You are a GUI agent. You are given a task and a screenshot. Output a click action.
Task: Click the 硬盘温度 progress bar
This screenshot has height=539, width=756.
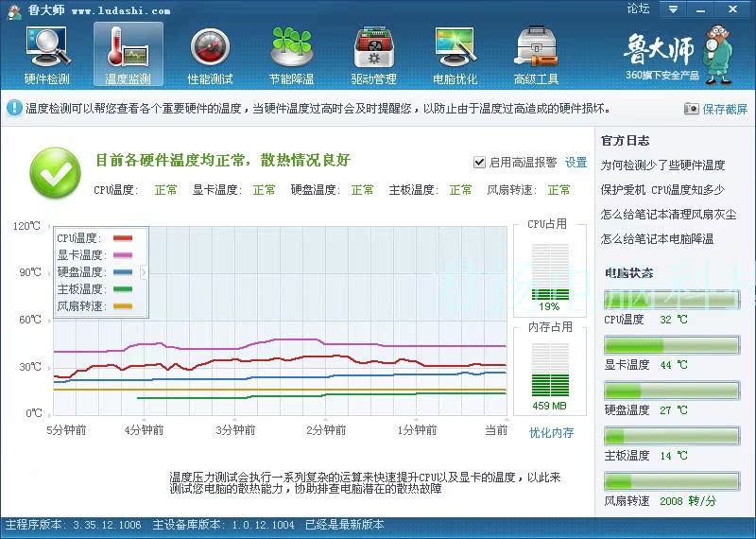[672, 391]
